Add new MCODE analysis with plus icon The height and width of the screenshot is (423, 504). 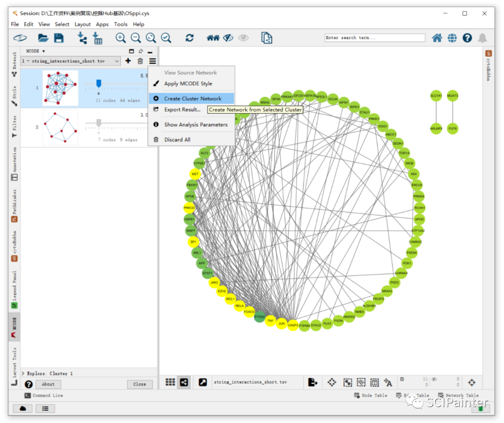click(x=128, y=61)
